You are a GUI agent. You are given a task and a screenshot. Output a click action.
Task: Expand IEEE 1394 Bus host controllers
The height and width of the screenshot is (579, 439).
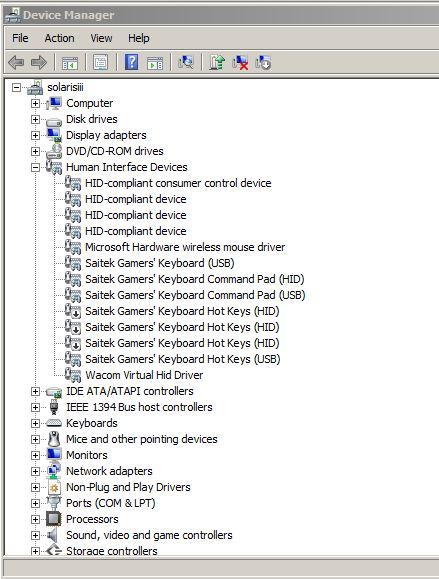35,407
